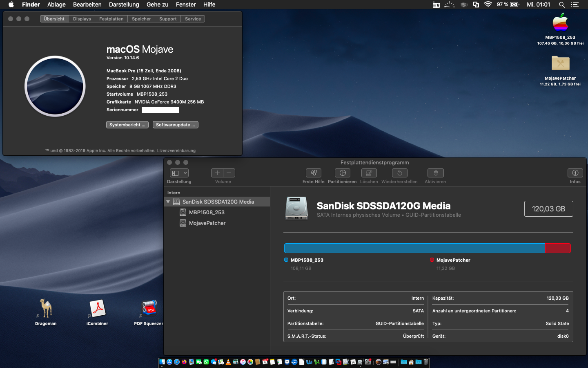Launch Safari from the Dock

(x=177, y=362)
